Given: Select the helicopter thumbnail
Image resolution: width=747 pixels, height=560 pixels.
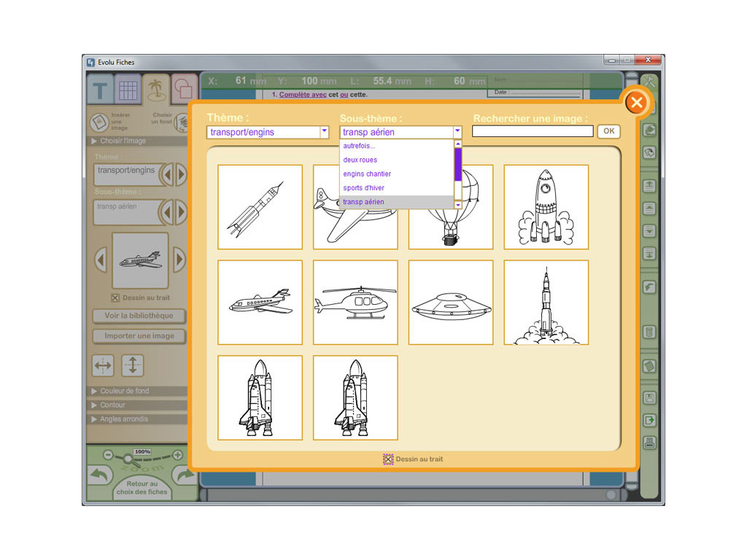Looking at the screenshot, I should (x=355, y=303).
